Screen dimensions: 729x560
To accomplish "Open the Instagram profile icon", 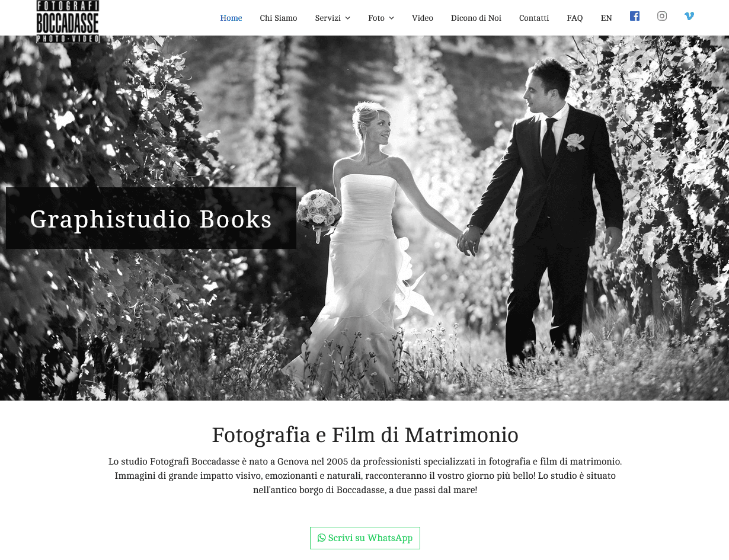I will [662, 16].
